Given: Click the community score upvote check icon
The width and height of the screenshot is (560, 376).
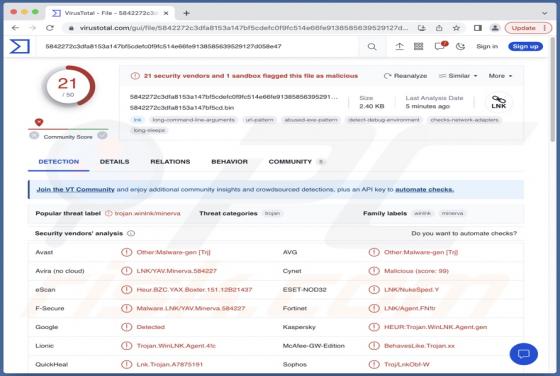Looking at the screenshot, I should pos(102,135).
